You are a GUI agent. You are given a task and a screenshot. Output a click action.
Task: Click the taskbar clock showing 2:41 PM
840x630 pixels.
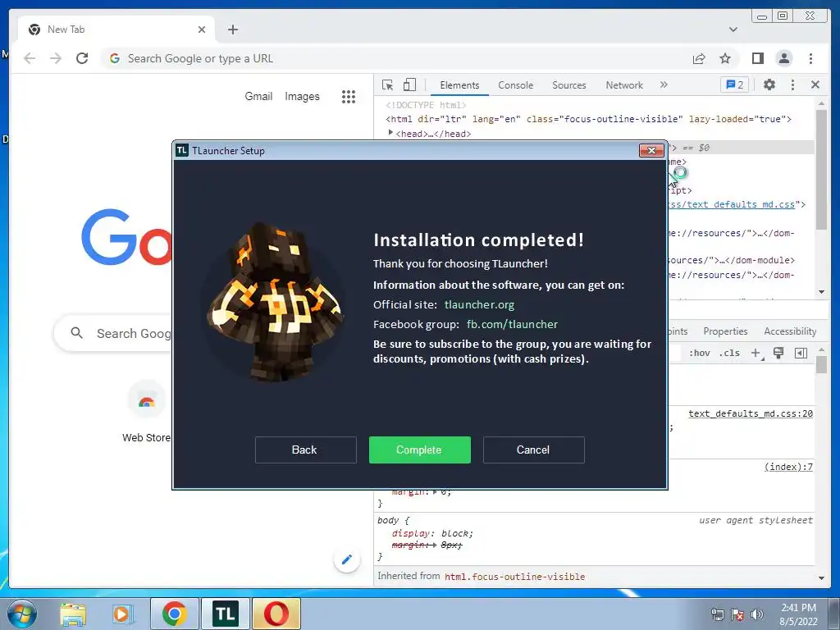pos(798,614)
